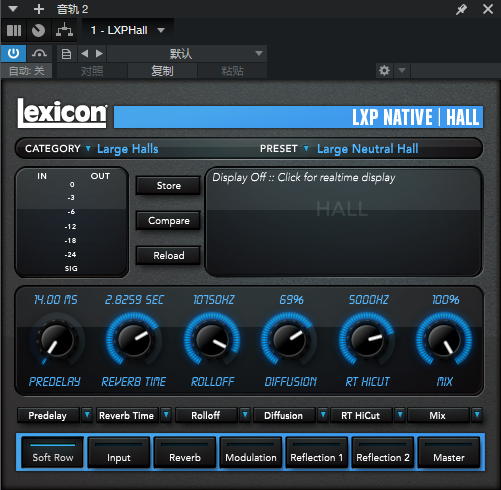Click the Diffusion knob

[289, 340]
